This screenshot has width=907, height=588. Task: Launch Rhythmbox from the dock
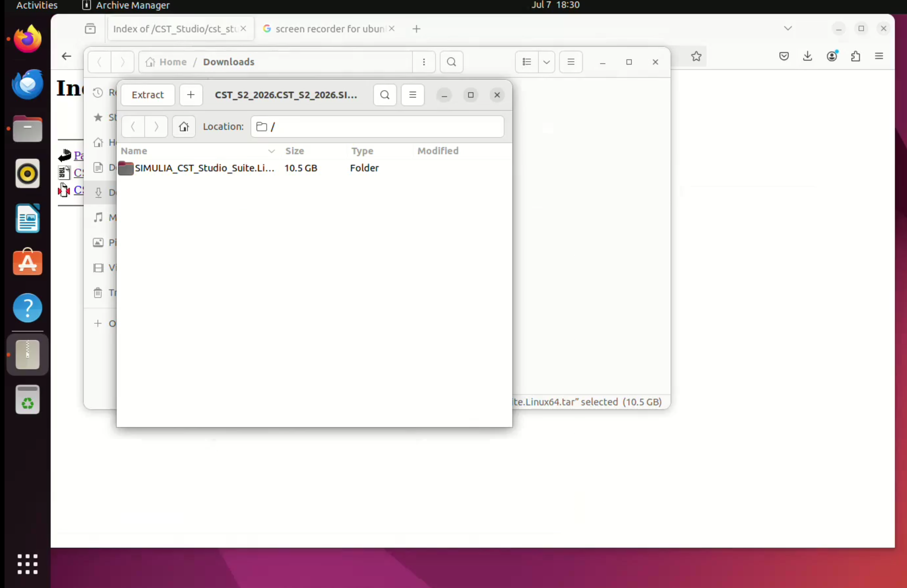click(27, 174)
